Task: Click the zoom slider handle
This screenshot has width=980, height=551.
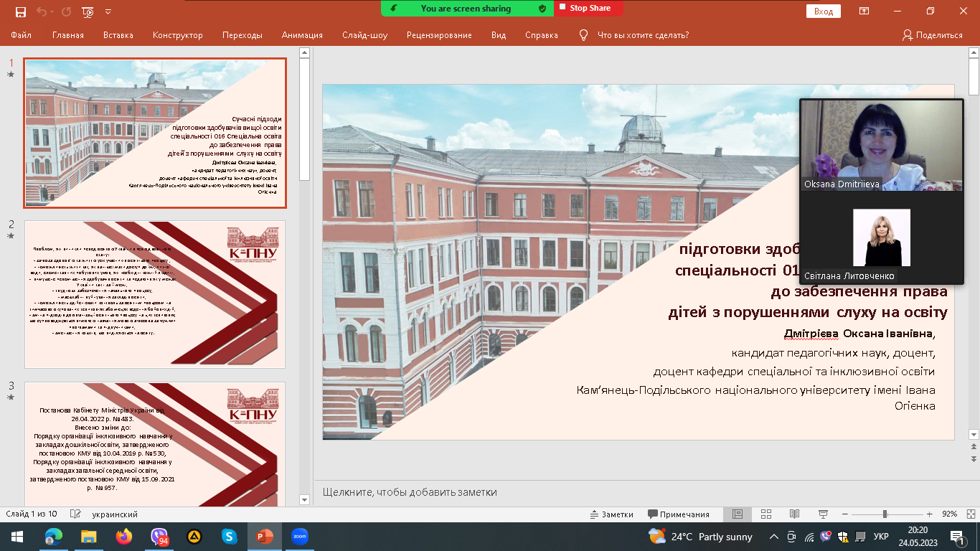Action: click(885, 514)
